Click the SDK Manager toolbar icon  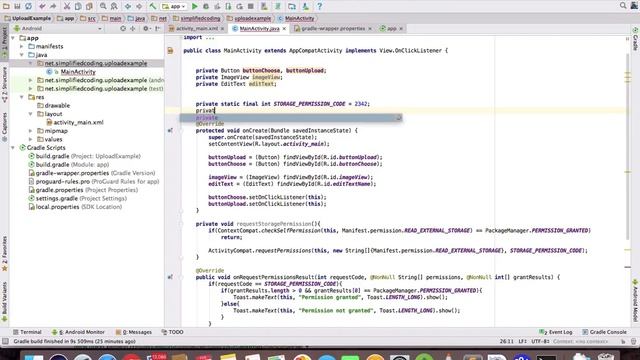(x=306, y=6)
